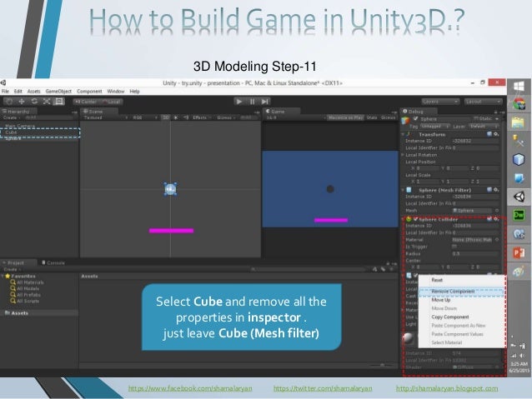Select the Move (translate) tool
The height and width of the screenshot is (399, 532).
(x=22, y=102)
